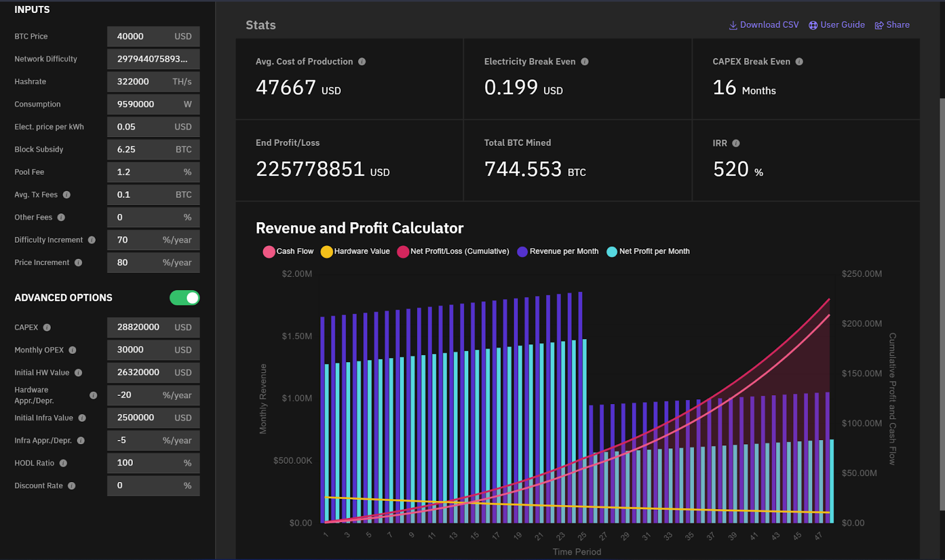The width and height of the screenshot is (945, 560).
Task: Hide Hardware Value series in legend
Action: click(x=356, y=252)
